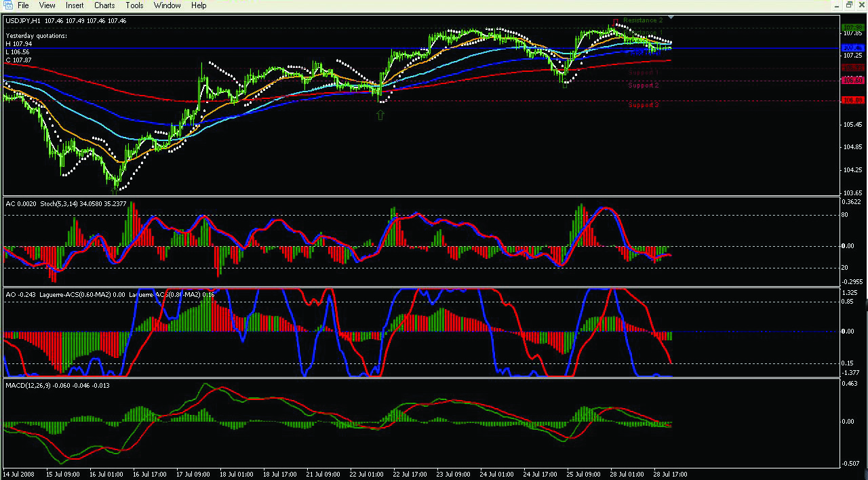The image size is (868, 480).
Task: Click the '14 Jul 2008' time axis label
Action: coord(19,474)
